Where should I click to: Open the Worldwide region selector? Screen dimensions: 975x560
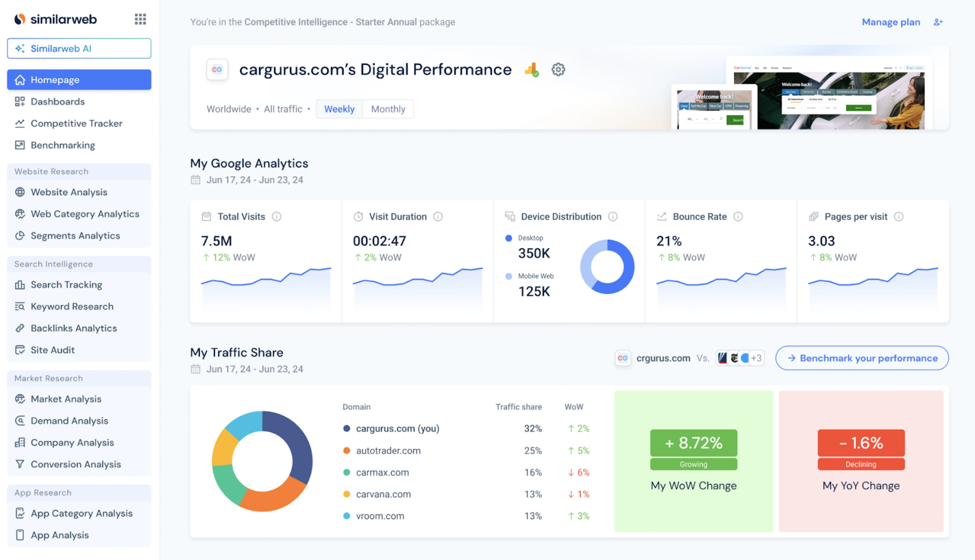[x=229, y=109]
